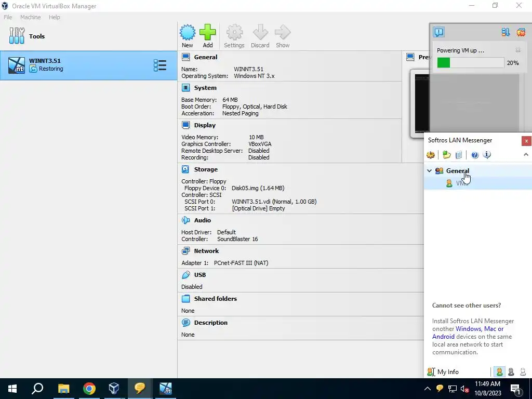Click the Display section monitor icon
The image size is (532, 399).
pyautogui.click(x=186, y=125)
